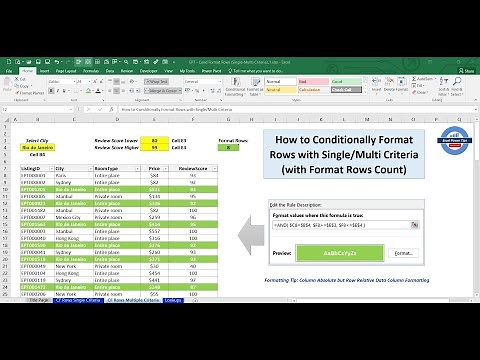
Task: Open the Lookups sheet tab
Action: click(173, 300)
